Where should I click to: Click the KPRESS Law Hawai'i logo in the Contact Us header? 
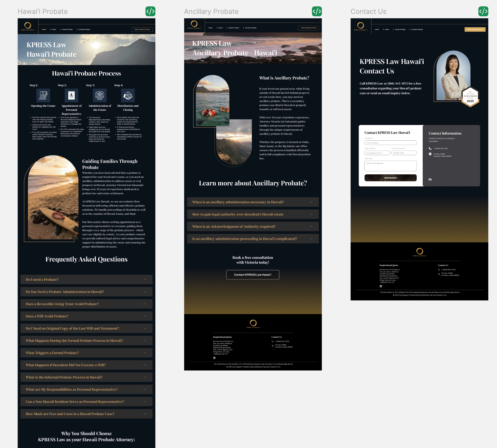(361, 26)
